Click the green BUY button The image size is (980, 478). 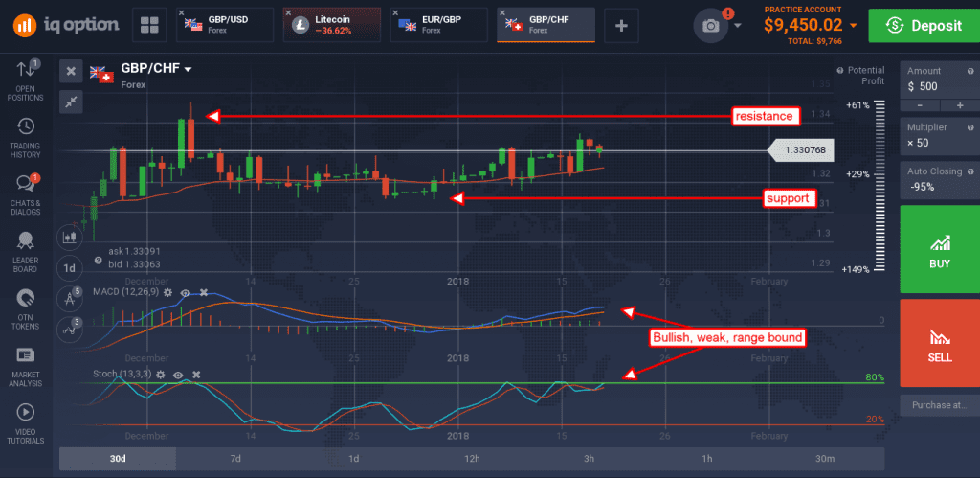940,249
